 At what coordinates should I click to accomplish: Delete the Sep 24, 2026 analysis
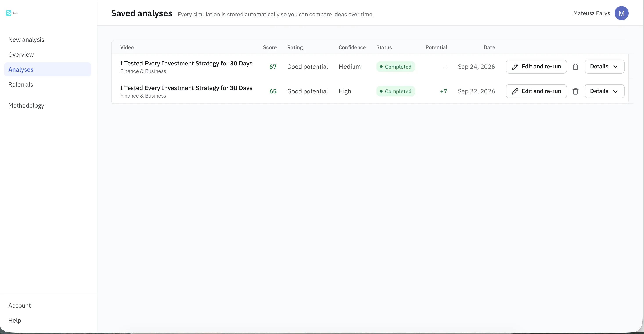click(575, 67)
